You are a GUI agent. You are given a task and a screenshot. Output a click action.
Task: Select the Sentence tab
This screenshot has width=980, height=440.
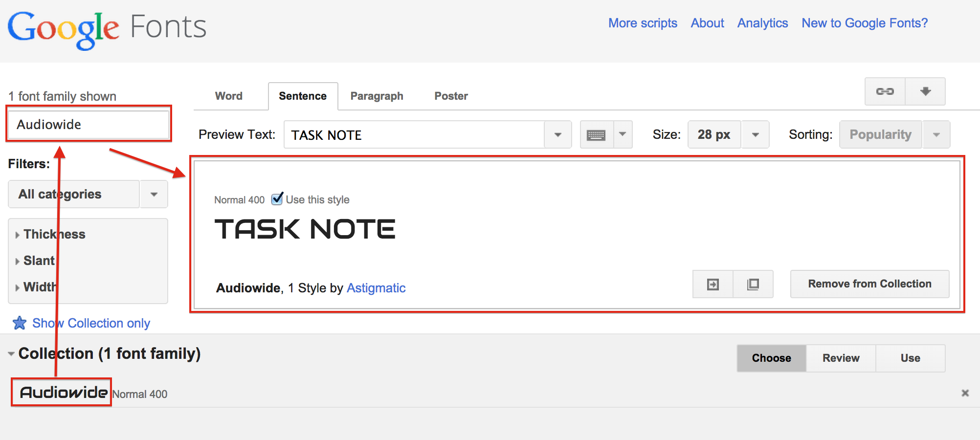[x=303, y=96]
